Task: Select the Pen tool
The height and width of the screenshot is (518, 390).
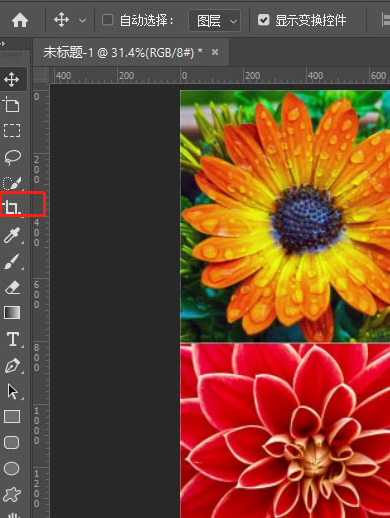Action: pos(12,366)
